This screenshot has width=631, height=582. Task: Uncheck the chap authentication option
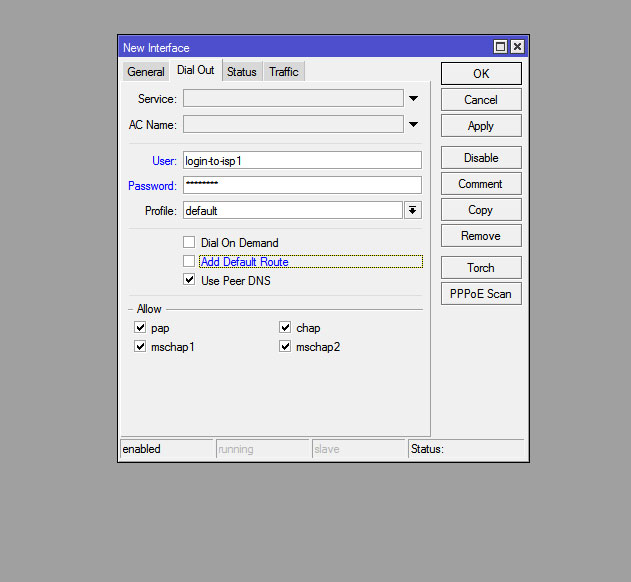(285, 328)
